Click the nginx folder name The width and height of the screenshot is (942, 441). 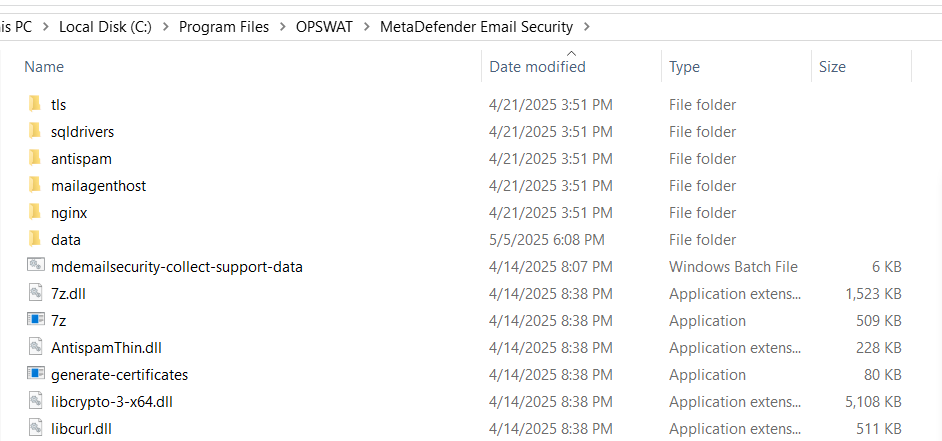(x=70, y=213)
